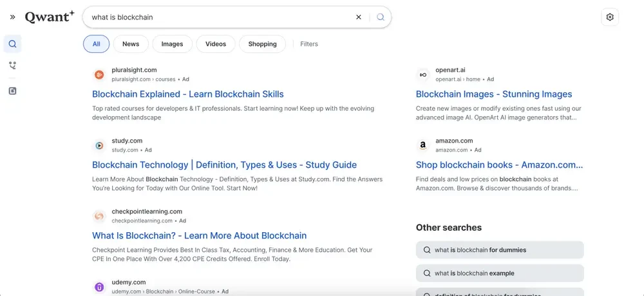Search 'what is blockchain for dummies'
The image size is (644, 296).
[x=500, y=250]
